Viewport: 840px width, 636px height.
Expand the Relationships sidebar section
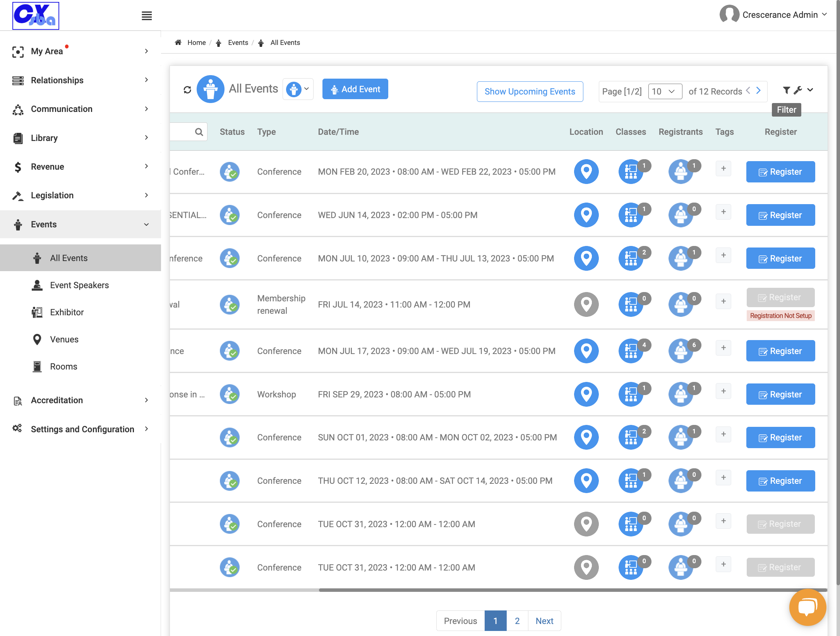(81, 80)
